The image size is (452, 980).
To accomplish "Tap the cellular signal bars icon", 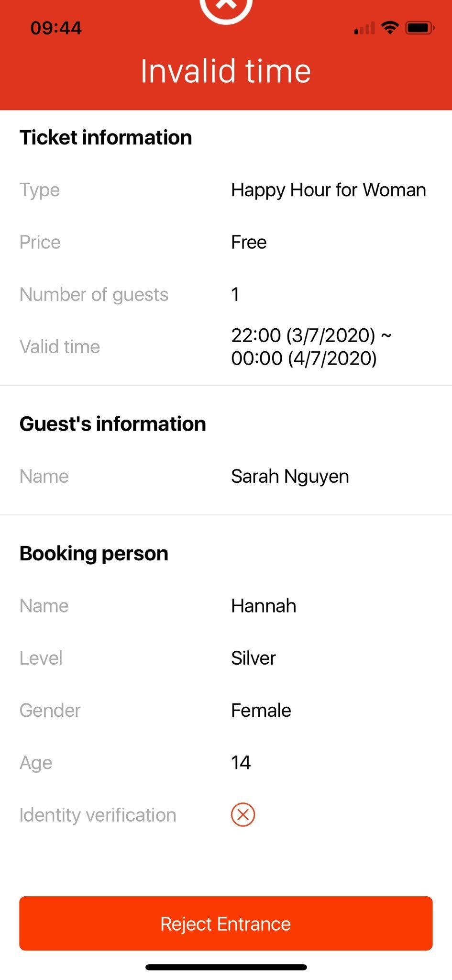I will click(x=364, y=29).
